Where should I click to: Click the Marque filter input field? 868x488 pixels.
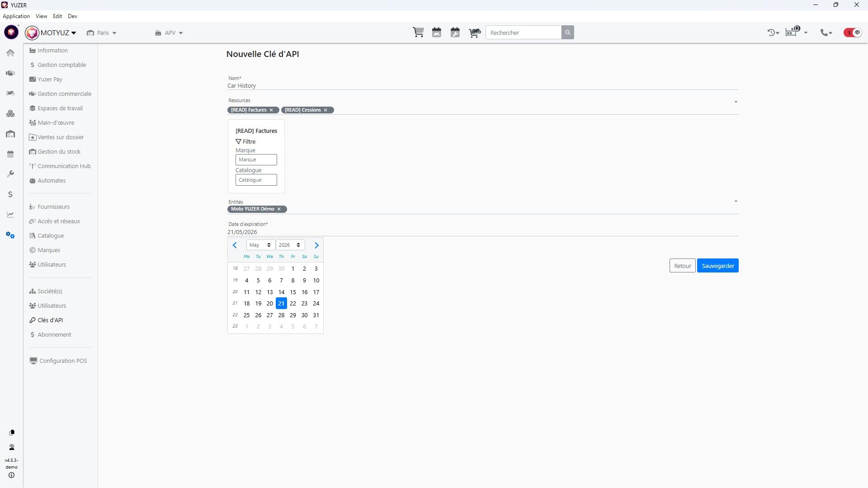pos(256,160)
